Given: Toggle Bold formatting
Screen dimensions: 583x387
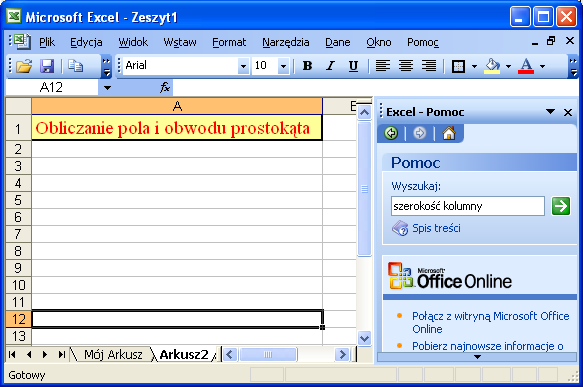Looking at the screenshot, I should [x=307, y=66].
